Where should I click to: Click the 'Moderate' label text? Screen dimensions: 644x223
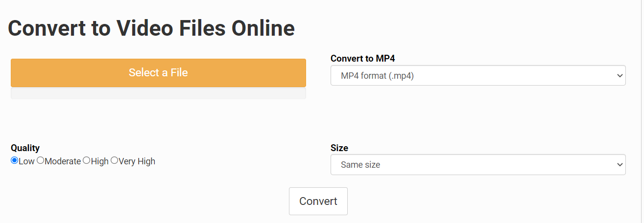(x=63, y=161)
